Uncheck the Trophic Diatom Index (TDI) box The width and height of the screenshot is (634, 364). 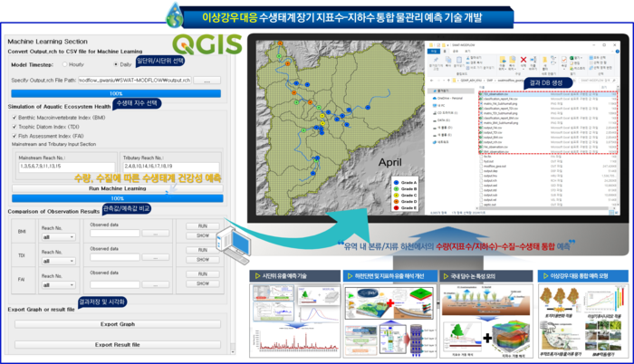14,127
